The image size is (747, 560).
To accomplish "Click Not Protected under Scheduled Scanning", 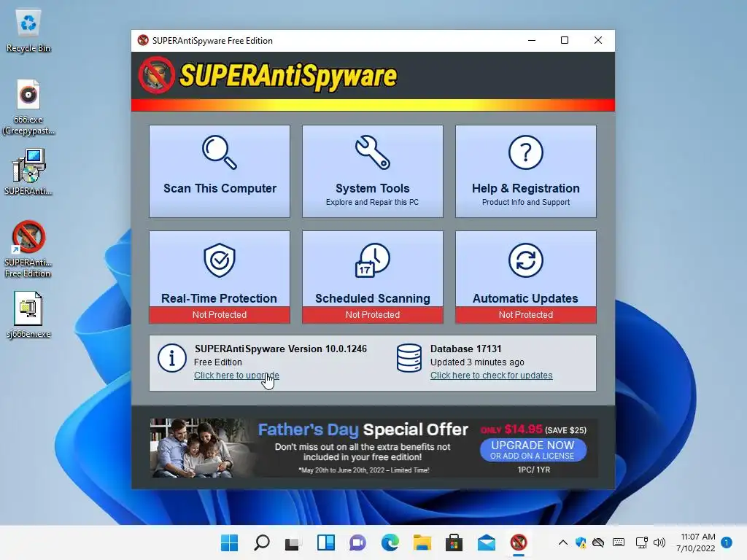I will point(373,315).
